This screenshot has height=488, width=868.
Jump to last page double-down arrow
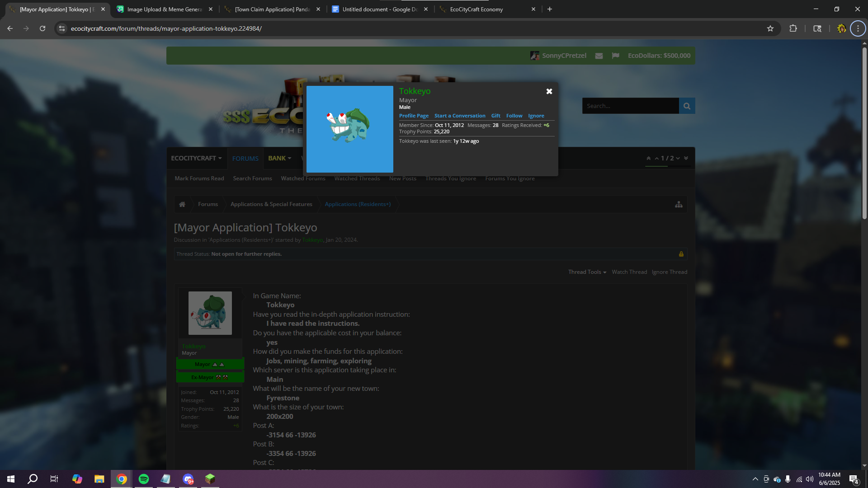[686, 158]
